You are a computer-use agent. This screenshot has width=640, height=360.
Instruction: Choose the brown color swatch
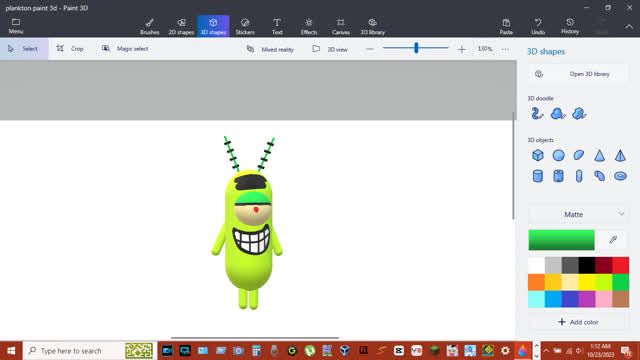coord(620,299)
